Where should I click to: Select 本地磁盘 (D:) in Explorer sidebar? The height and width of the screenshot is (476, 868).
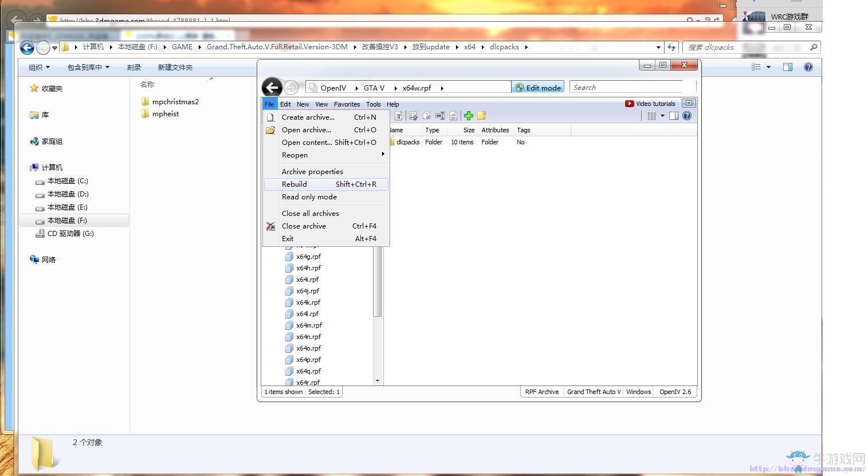[62, 194]
